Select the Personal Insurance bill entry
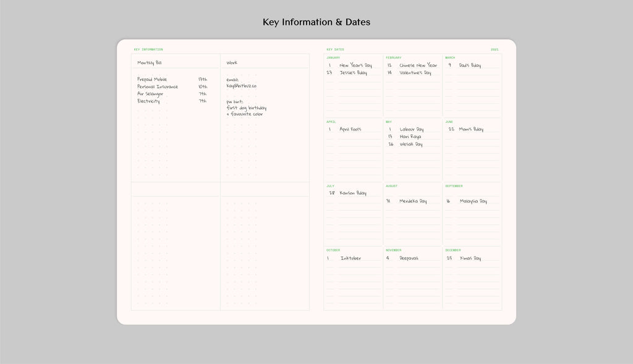This screenshot has width=633, height=364. [x=158, y=87]
